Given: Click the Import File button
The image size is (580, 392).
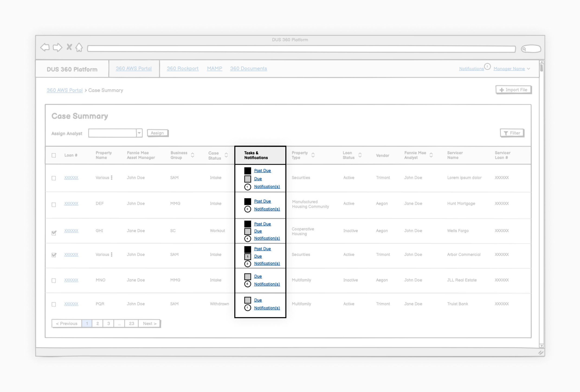Looking at the screenshot, I should click(x=513, y=90).
